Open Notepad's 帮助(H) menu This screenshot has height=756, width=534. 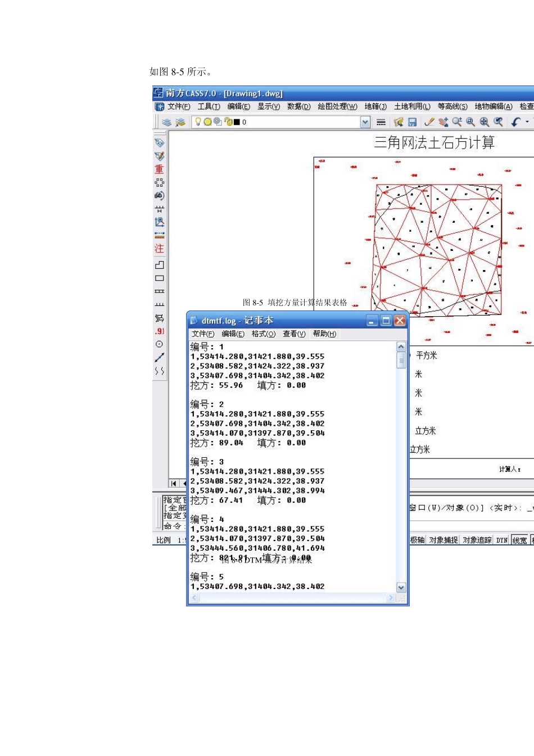coord(324,334)
